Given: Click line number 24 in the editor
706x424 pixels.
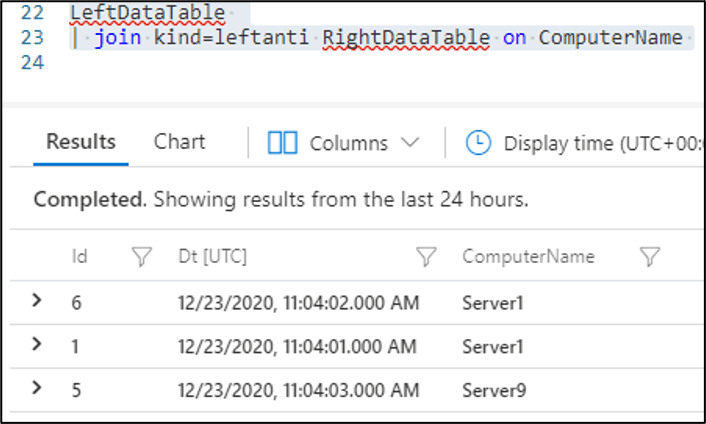Looking at the screenshot, I should [x=32, y=62].
